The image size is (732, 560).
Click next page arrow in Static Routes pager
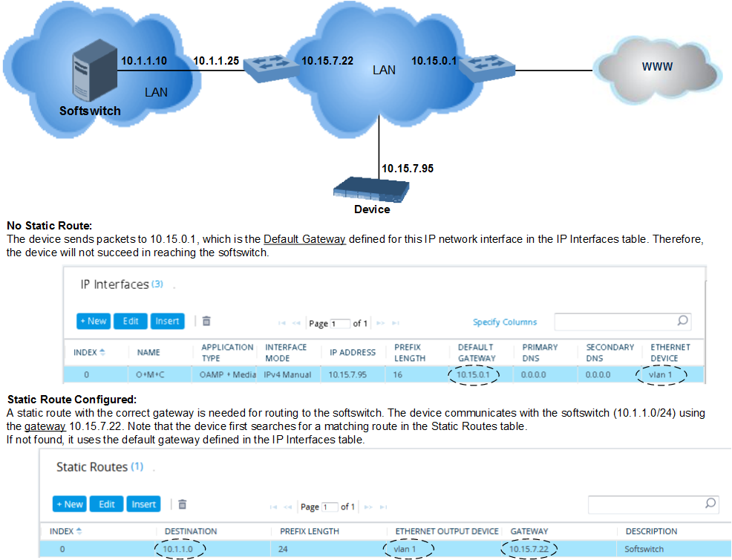coord(368,507)
